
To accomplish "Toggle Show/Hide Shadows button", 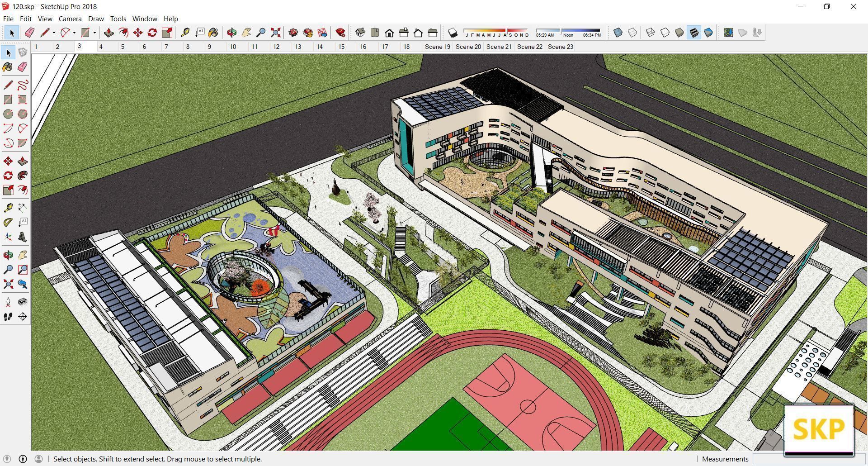I will click(x=453, y=33).
